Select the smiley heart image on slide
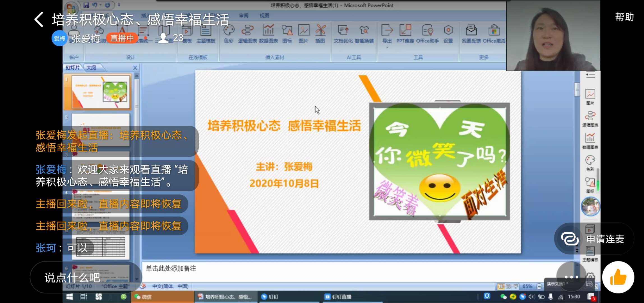This screenshot has width=644, height=303. click(439, 161)
